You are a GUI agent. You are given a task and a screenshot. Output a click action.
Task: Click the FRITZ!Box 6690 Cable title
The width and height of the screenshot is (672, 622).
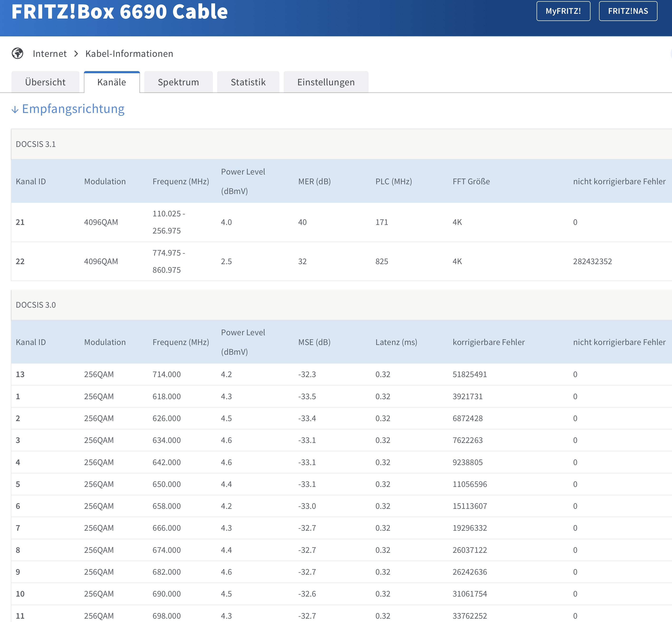(x=119, y=12)
